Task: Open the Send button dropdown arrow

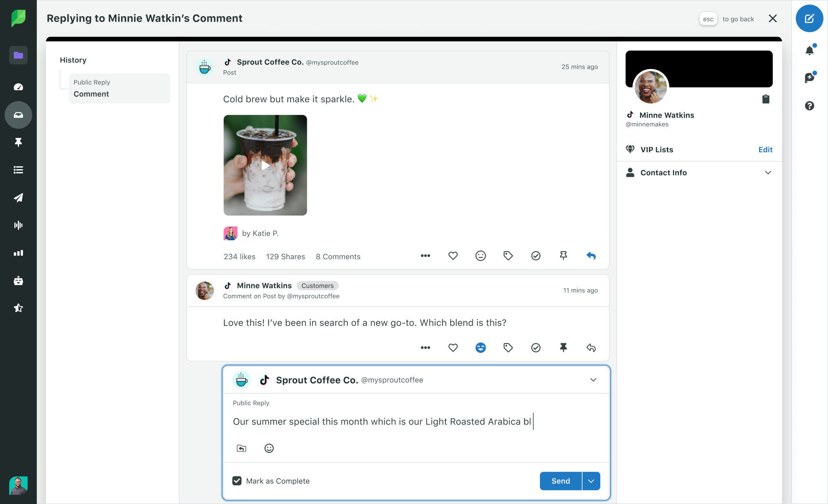Action: coord(591,481)
